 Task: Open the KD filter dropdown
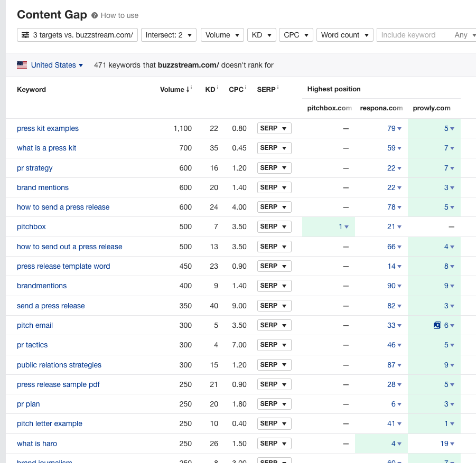[x=262, y=35]
